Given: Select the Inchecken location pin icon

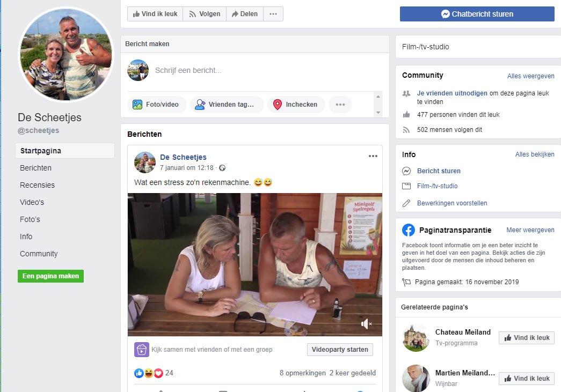Looking at the screenshot, I should point(278,105).
